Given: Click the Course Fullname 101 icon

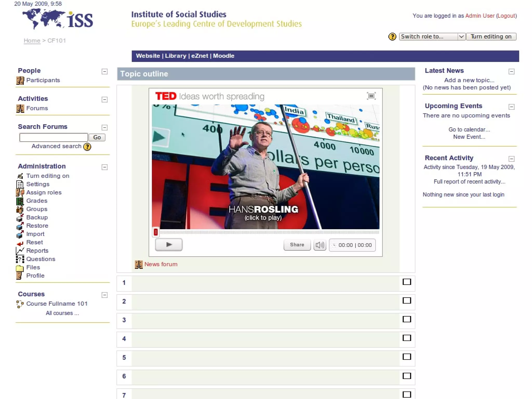Looking at the screenshot, I should click(x=20, y=304).
